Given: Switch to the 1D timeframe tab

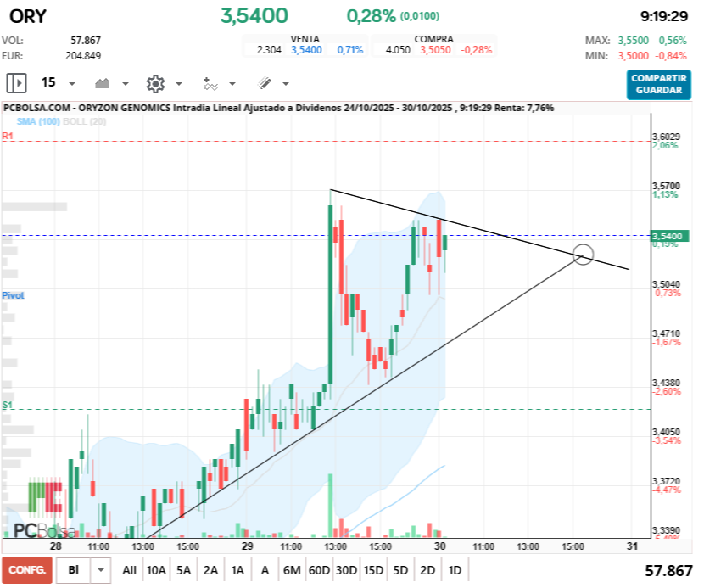Looking at the screenshot, I should coord(454,570).
